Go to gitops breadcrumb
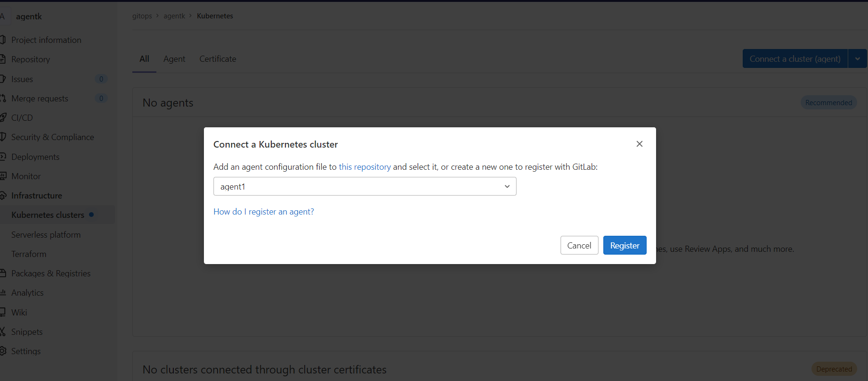This screenshot has width=868, height=381. [142, 16]
